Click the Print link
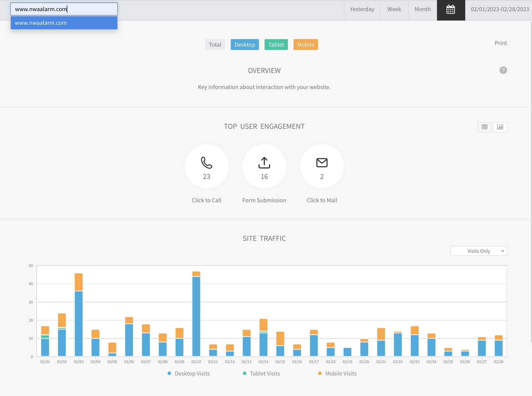 (x=500, y=43)
